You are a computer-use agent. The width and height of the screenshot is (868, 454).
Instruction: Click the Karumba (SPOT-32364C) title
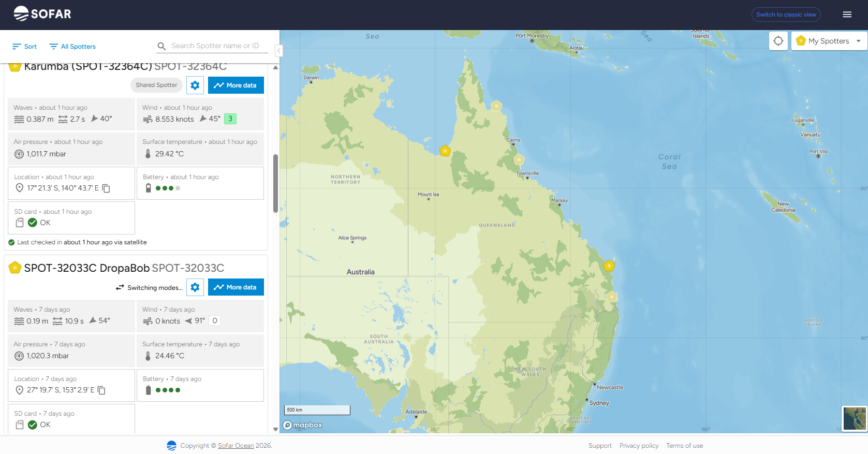click(x=88, y=67)
